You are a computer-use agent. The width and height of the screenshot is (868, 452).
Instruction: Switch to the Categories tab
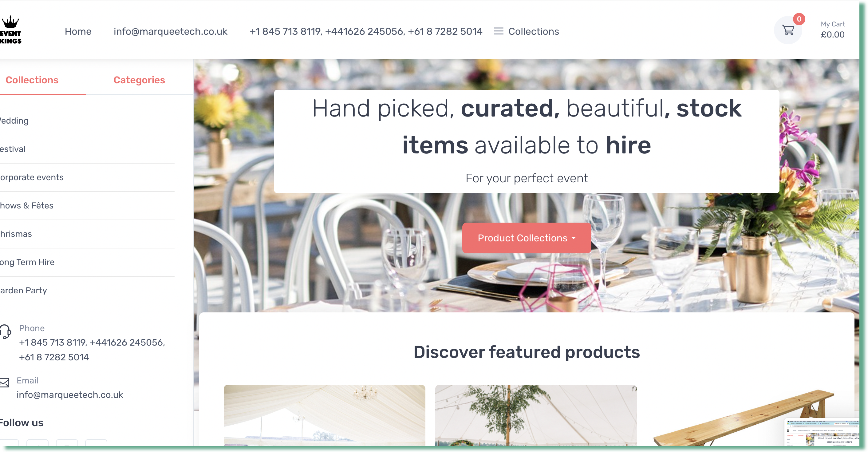coord(139,80)
